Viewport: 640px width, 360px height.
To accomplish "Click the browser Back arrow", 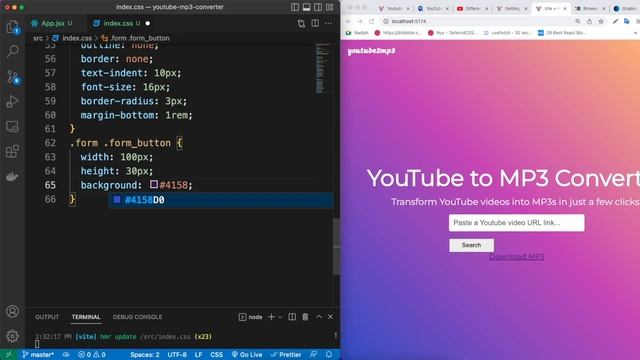I will click(x=348, y=21).
